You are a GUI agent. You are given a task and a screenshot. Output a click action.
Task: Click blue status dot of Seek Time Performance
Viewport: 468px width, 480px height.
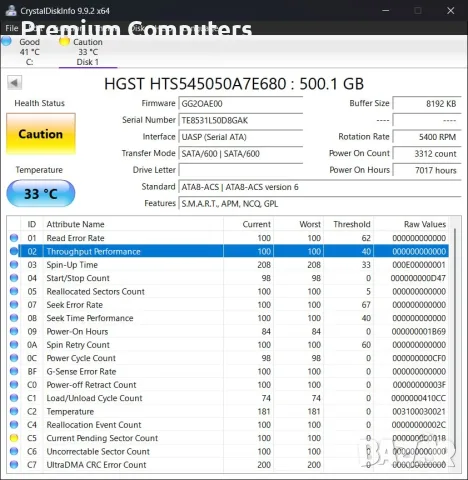(x=14, y=318)
